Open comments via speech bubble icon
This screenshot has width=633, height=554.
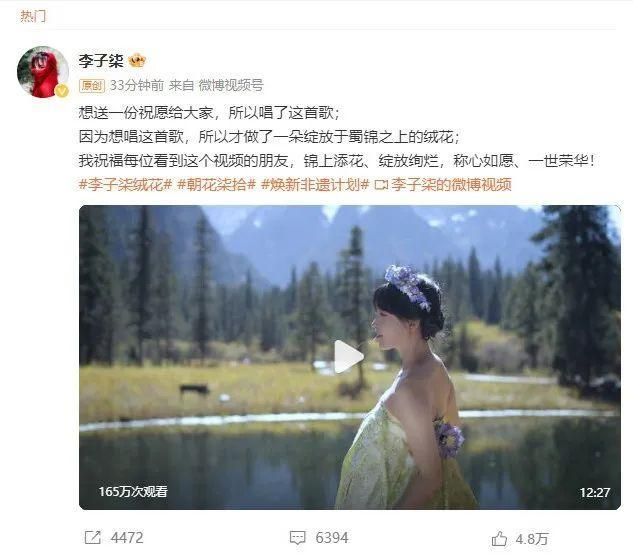tap(298, 538)
